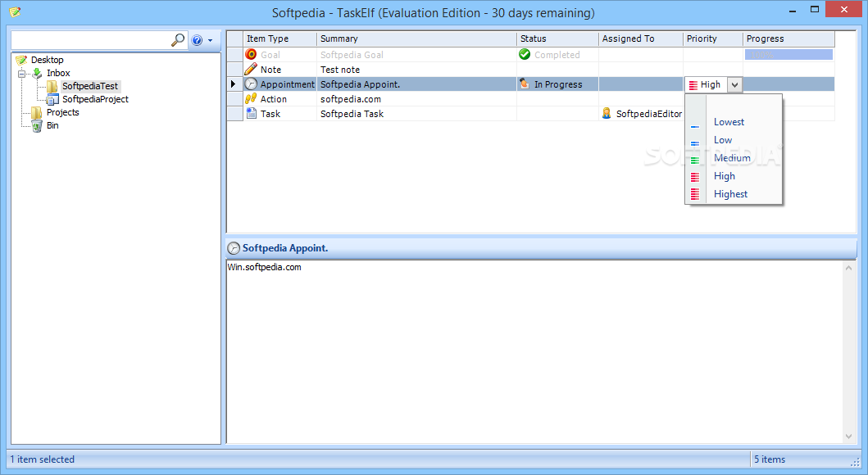Open the Bin node

click(x=52, y=125)
